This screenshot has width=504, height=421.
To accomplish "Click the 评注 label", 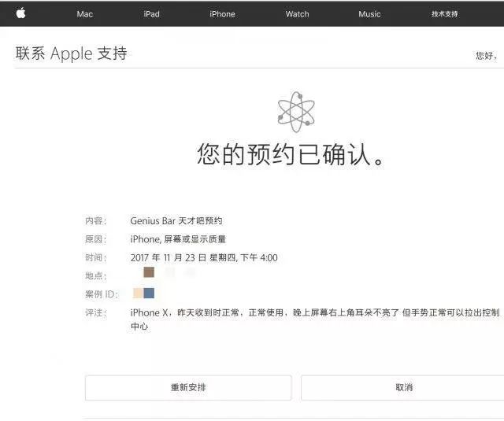I will [x=95, y=312].
